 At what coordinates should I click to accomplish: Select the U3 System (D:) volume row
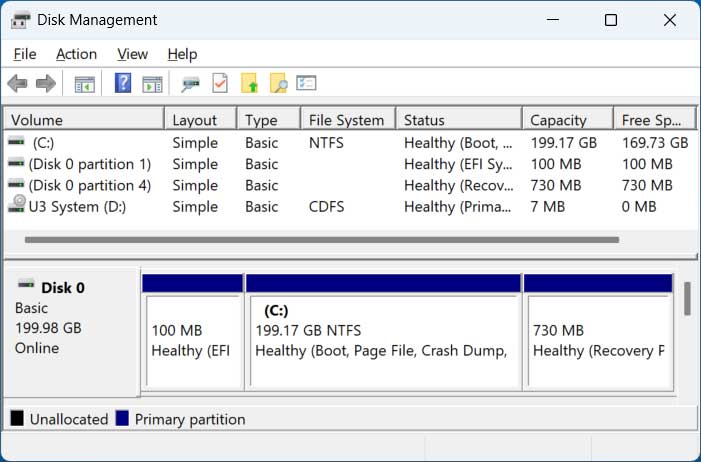coord(82,207)
